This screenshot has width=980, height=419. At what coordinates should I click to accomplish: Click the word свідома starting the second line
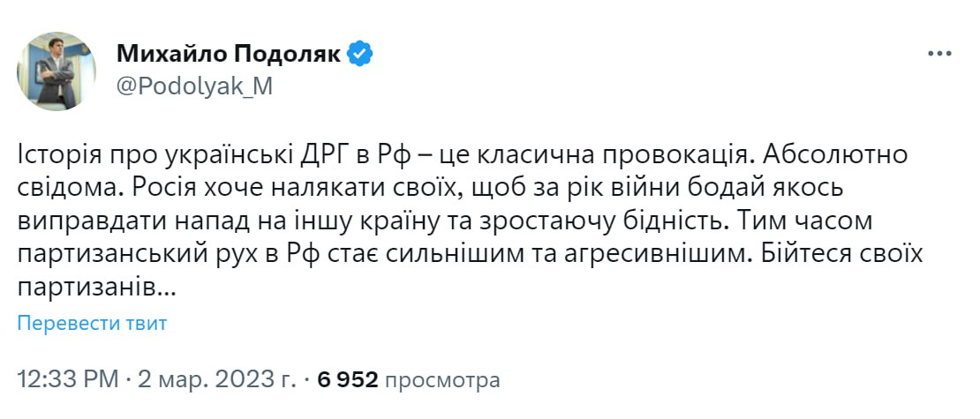pyautogui.click(x=60, y=190)
